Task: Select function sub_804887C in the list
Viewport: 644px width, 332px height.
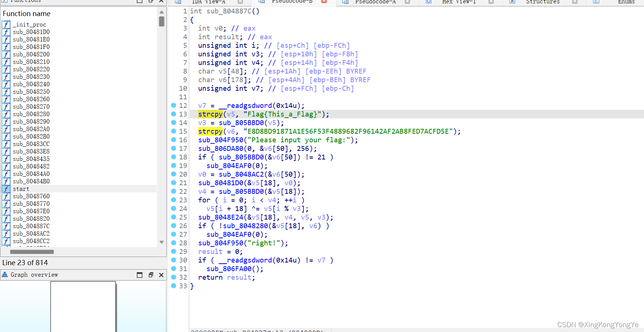Action: tap(31, 226)
